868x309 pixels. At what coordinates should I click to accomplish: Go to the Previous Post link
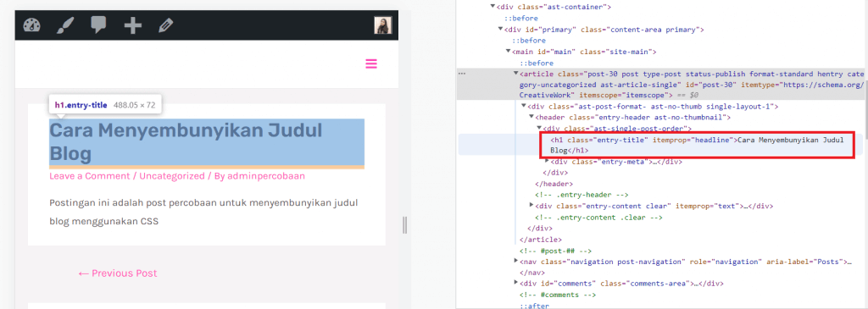(118, 273)
